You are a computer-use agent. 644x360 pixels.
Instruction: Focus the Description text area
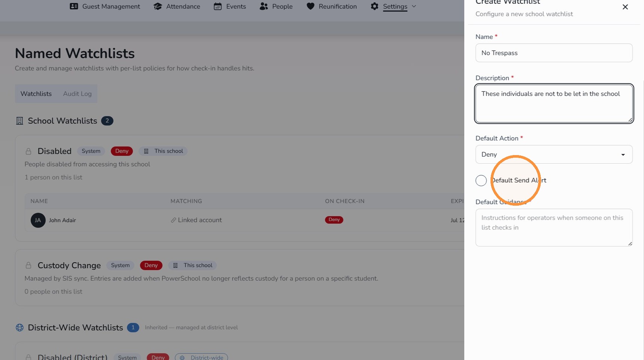(x=554, y=103)
